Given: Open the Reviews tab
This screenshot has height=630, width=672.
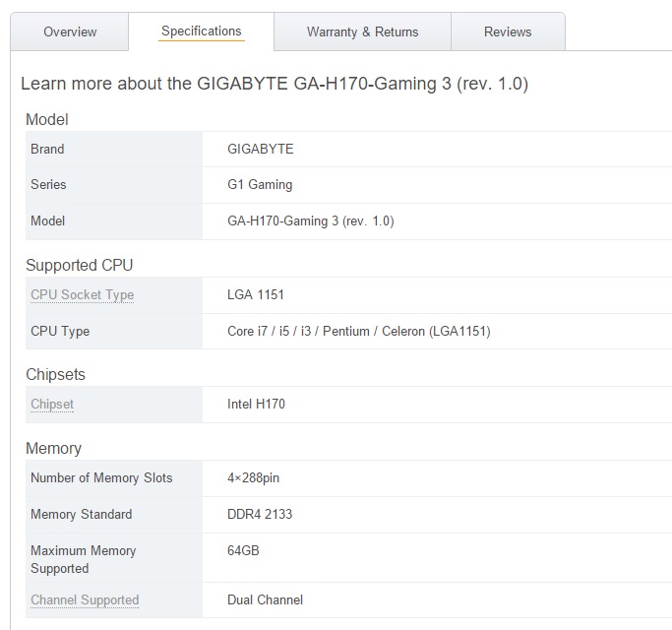Looking at the screenshot, I should click(508, 31).
